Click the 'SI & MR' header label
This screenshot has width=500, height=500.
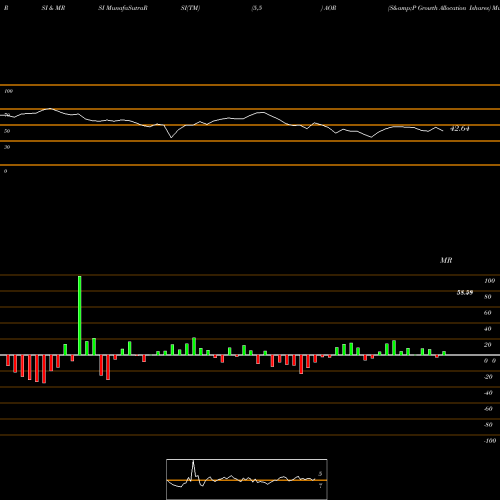click(53, 8)
